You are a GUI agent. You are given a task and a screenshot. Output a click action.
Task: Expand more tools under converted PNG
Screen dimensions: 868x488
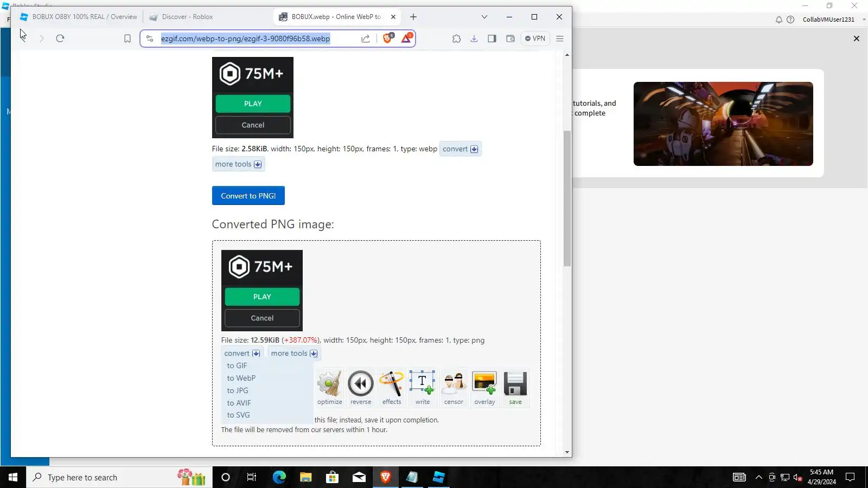pyautogui.click(x=294, y=354)
